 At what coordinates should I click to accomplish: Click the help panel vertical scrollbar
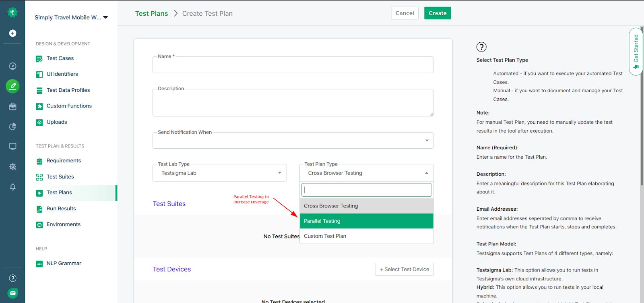point(642,107)
